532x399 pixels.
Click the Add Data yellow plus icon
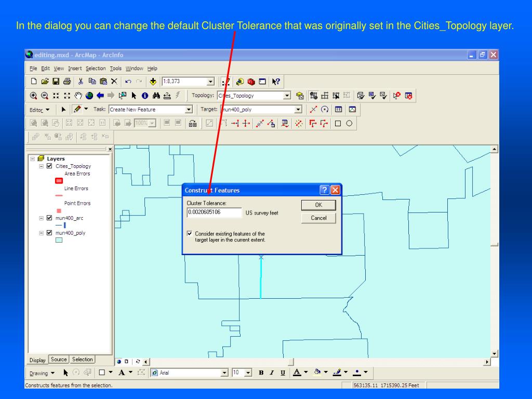tap(153, 82)
